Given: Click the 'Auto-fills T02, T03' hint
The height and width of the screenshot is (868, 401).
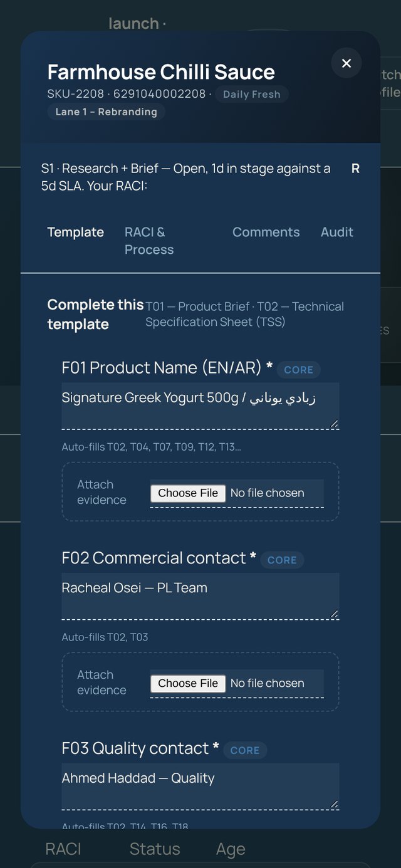Looking at the screenshot, I should (x=105, y=637).
